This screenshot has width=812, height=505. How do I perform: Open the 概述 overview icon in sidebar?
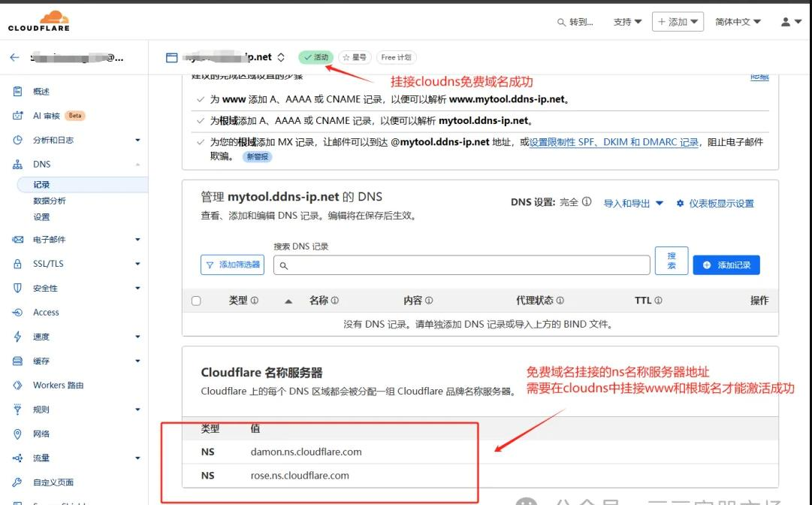point(17,91)
